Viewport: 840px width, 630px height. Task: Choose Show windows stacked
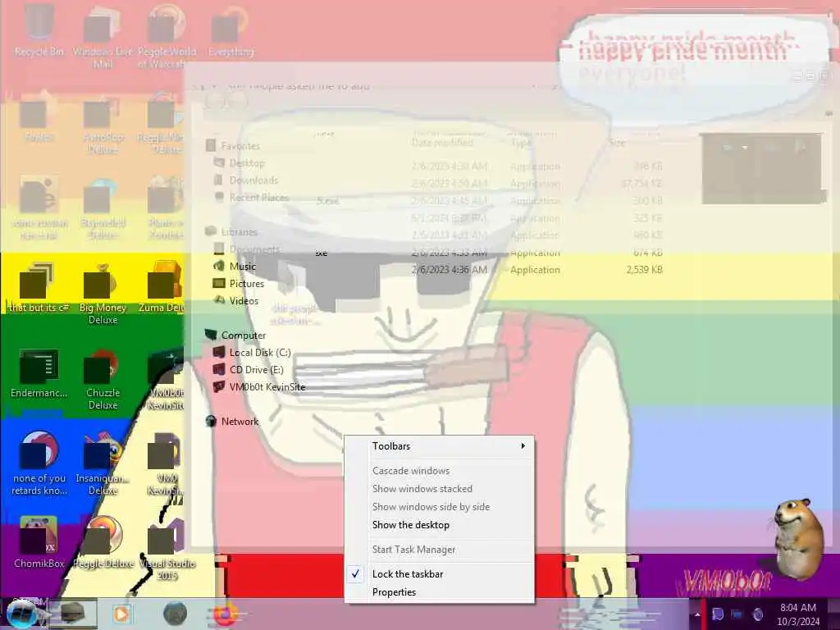(x=440, y=489)
